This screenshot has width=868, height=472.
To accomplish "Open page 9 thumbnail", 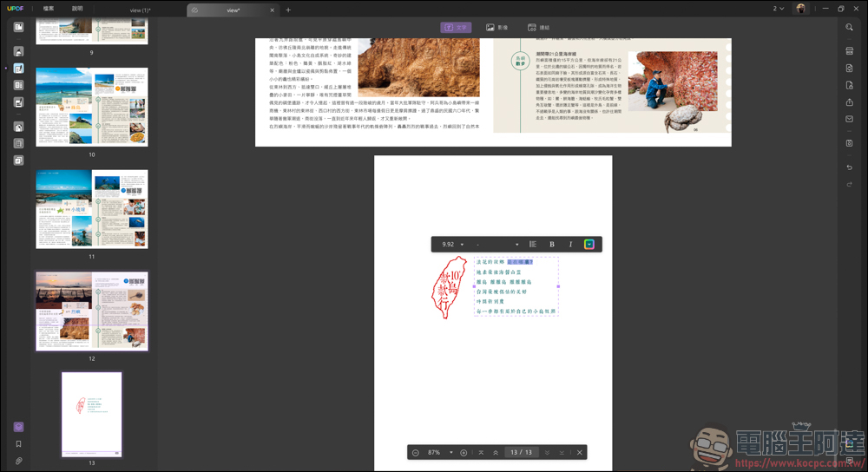I will point(92,31).
